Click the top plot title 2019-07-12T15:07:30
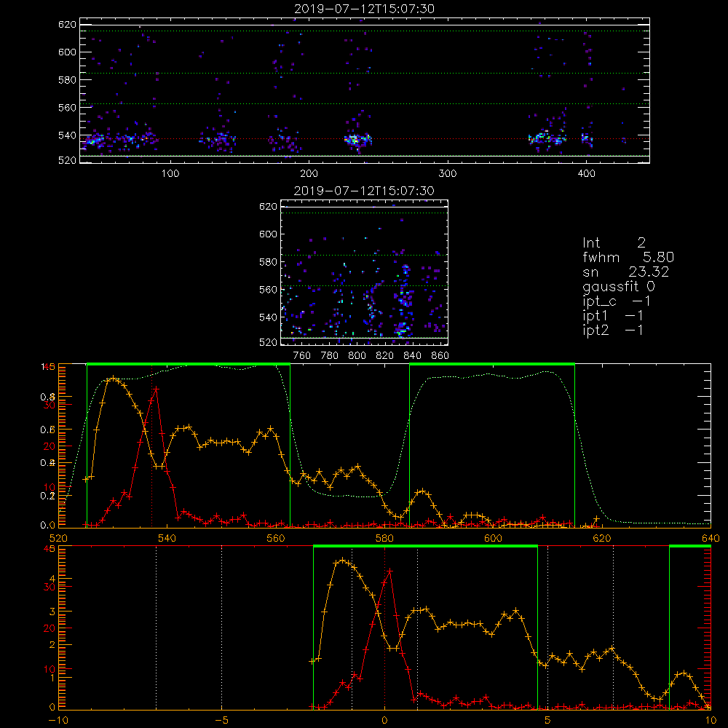Image resolution: width=728 pixels, height=728 pixels. coord(365,9)
